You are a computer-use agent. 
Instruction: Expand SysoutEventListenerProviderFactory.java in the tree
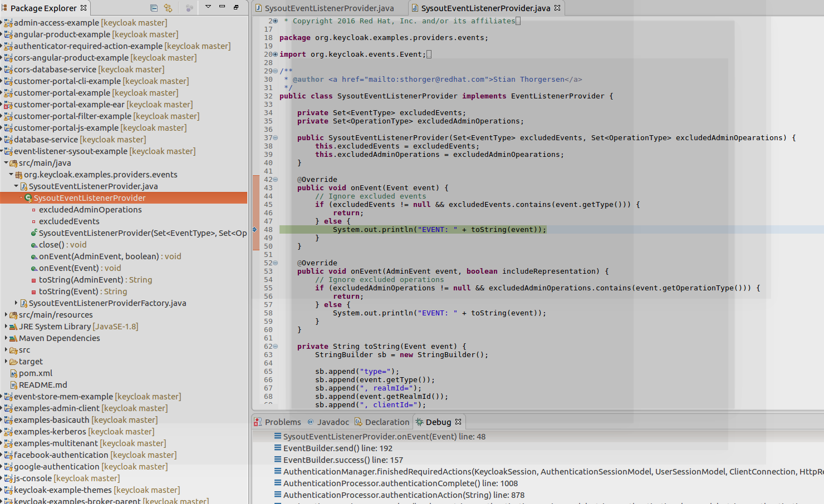point(16,303)
